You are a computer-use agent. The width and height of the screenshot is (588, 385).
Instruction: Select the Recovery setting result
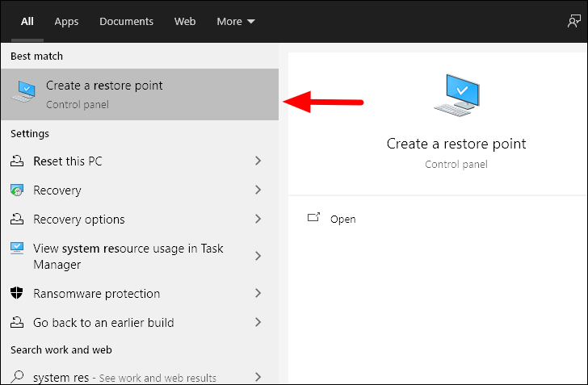[140, 190]
